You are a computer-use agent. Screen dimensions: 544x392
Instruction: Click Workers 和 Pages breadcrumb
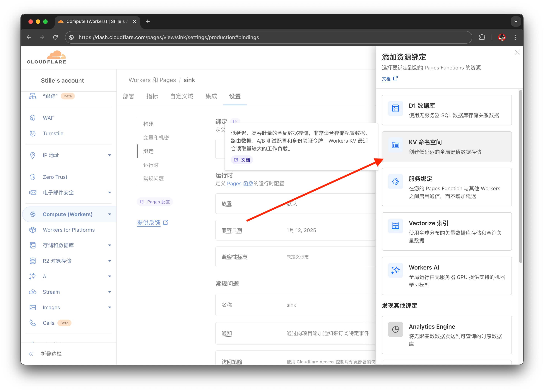coord(152,80)
